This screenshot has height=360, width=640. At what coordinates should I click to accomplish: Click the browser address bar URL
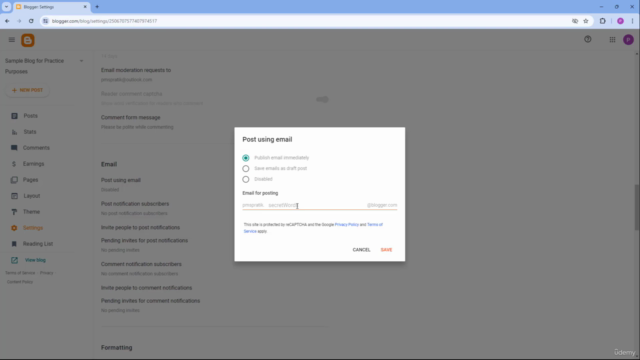tap(104, 21)
